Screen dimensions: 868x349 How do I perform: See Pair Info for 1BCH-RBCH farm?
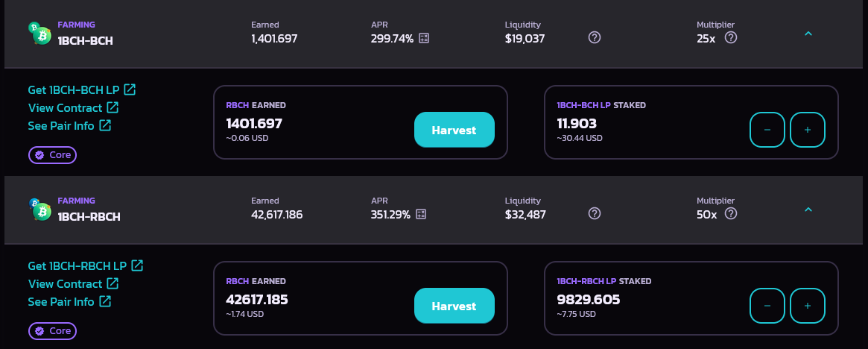click(70, 301)
